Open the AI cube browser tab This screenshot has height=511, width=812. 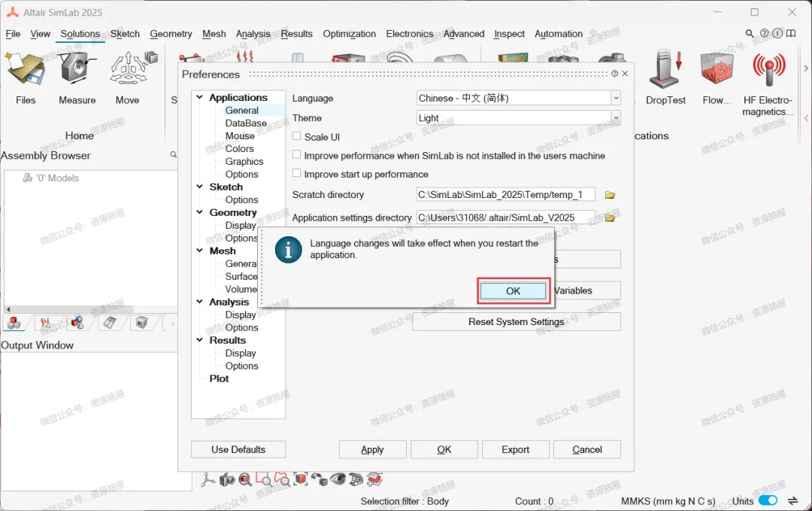point(141,324)
